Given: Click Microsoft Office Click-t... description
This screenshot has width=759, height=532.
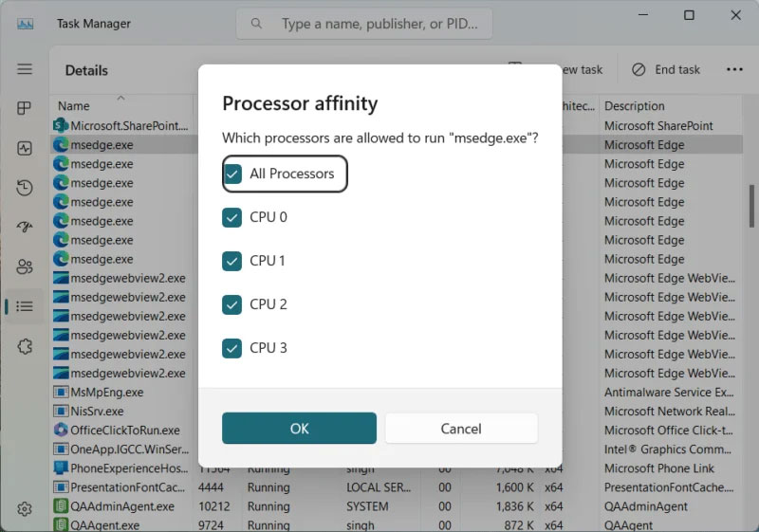Looking at the screenshot, I should (669, 430).
